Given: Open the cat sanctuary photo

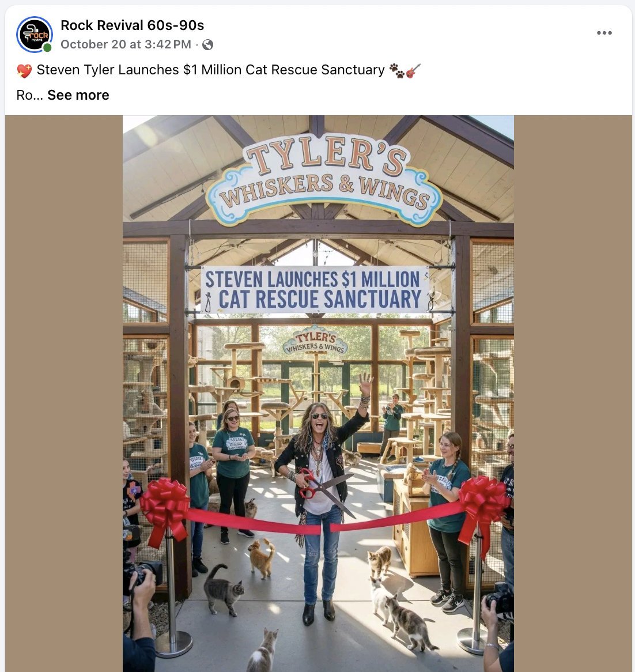Looking at the screenshot, I should [x=318, y=394].
